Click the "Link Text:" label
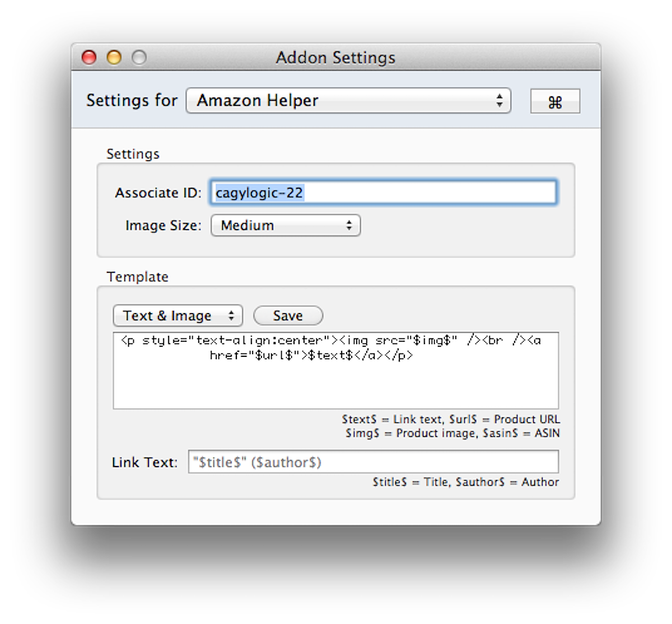The height and width of the screenshot is (624, 672). coord(144,462)
